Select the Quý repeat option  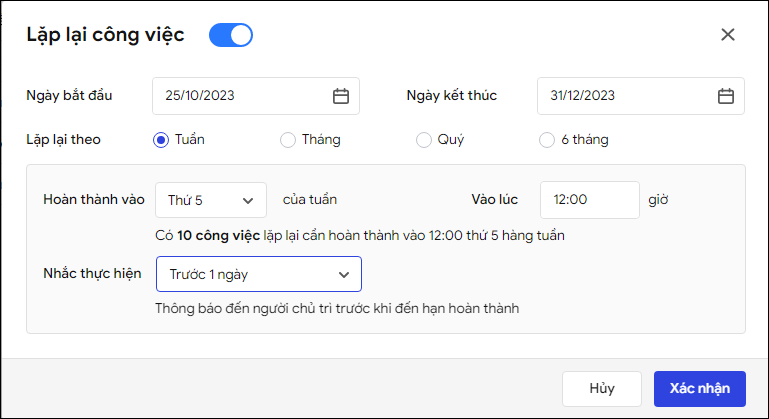[424, 140]
